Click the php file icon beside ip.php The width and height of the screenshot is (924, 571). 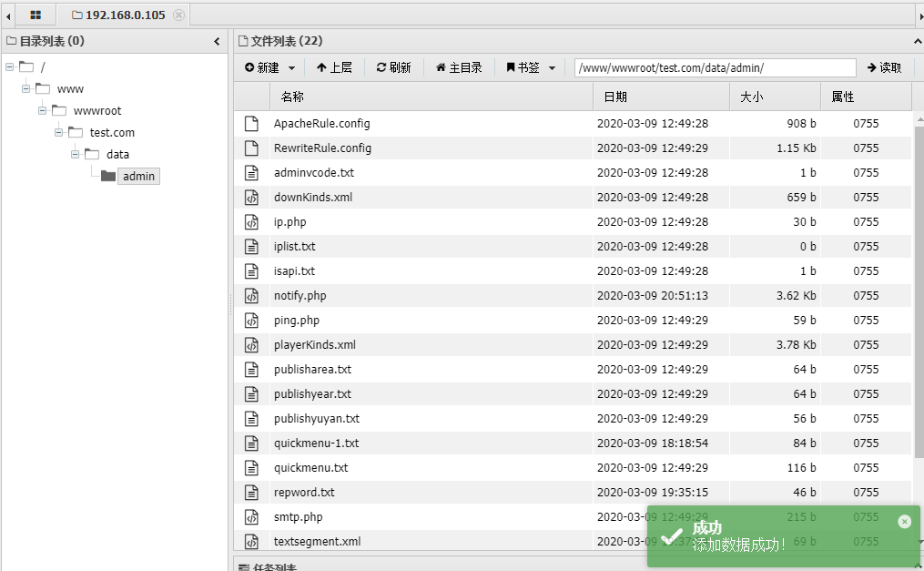[251, 221]
